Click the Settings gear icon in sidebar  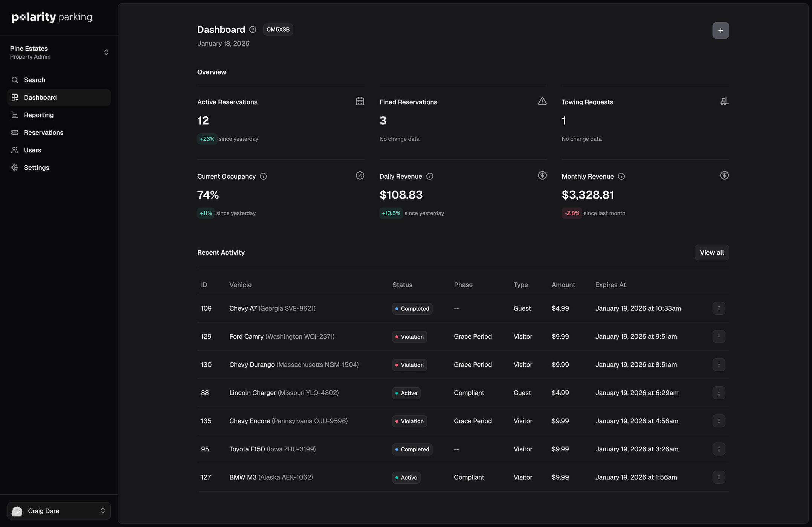tap(15, 168)
